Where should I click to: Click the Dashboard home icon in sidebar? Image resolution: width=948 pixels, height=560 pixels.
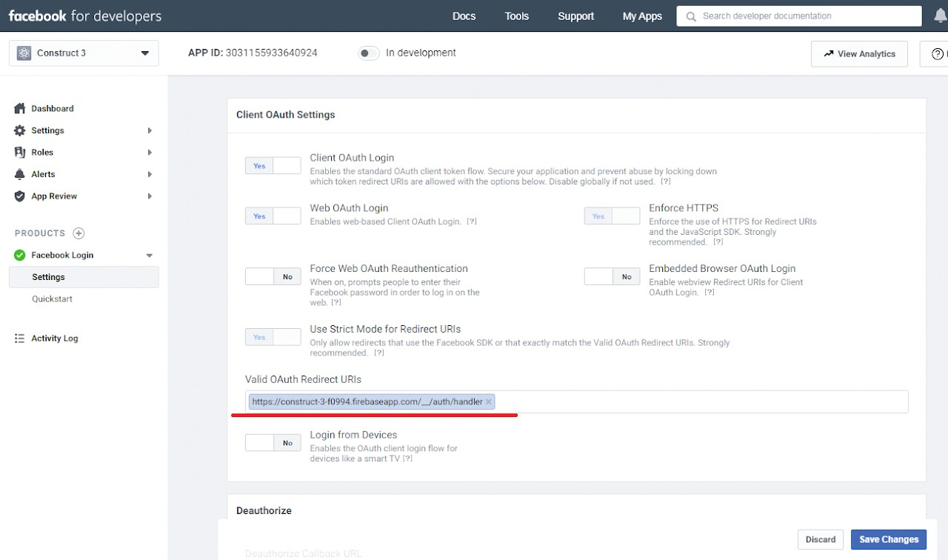(x=20, y=109)
